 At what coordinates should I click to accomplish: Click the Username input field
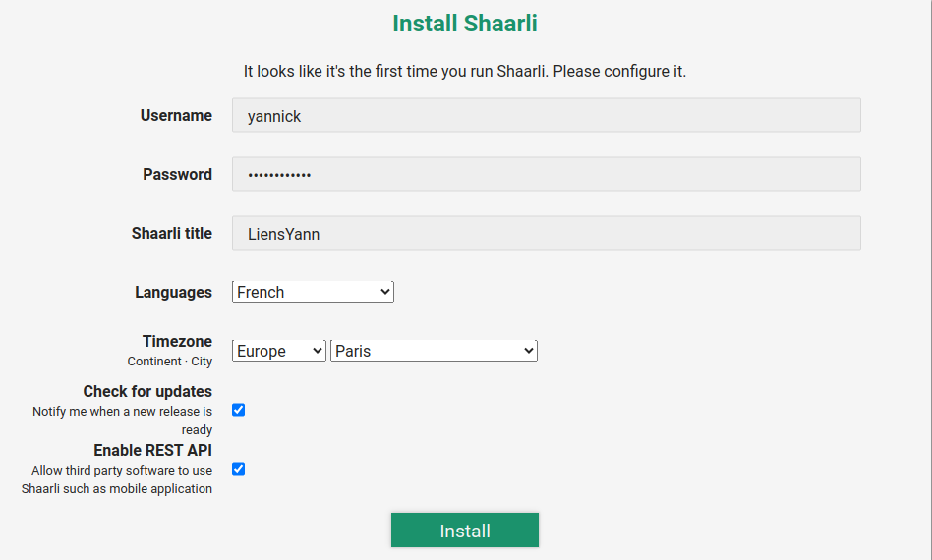(546, 115)
